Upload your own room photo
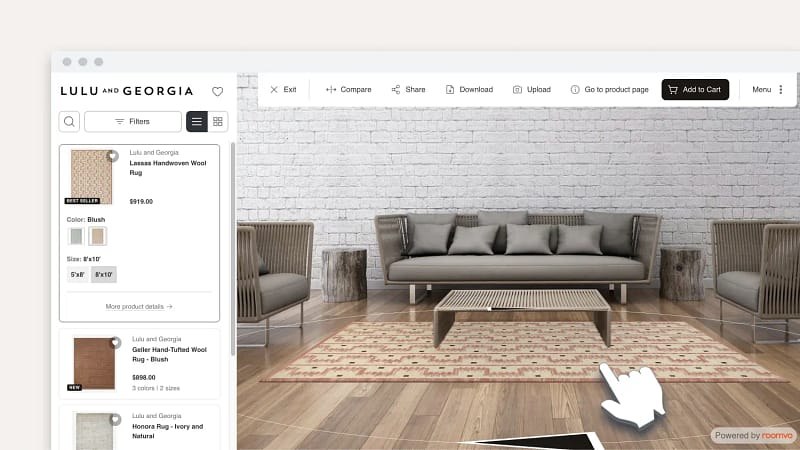 [x=532, y=89]
